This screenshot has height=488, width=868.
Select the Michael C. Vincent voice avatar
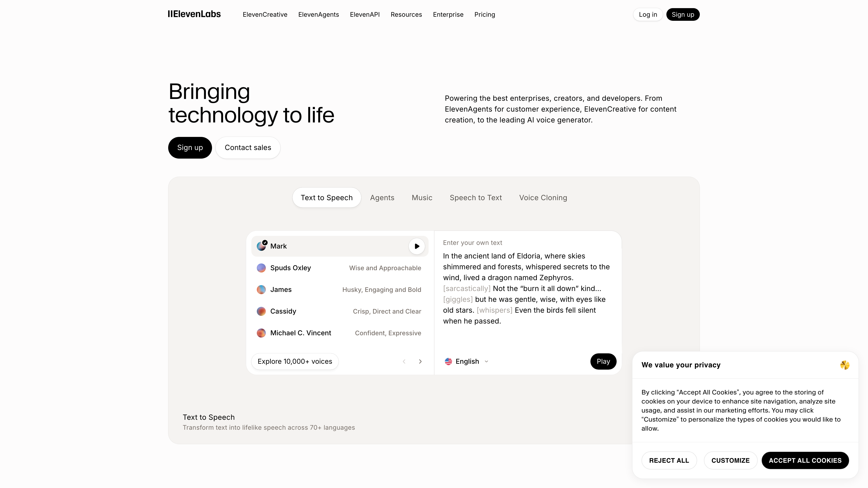click(x=261, y=333)
